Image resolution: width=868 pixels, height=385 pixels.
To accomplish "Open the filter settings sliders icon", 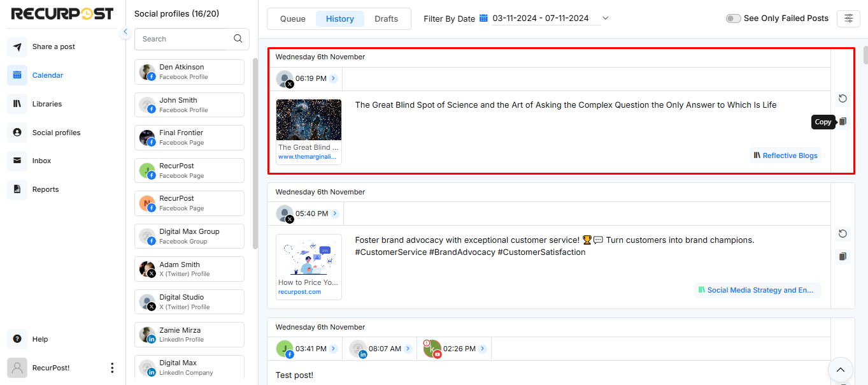I will 848,18.
